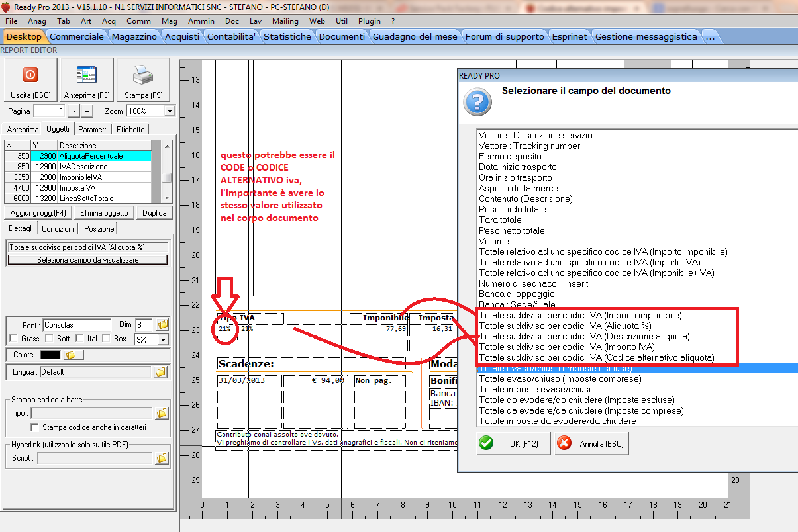Enable the Grass. bold checkbox
The image size is (798, 532).
tap(14, 339)
